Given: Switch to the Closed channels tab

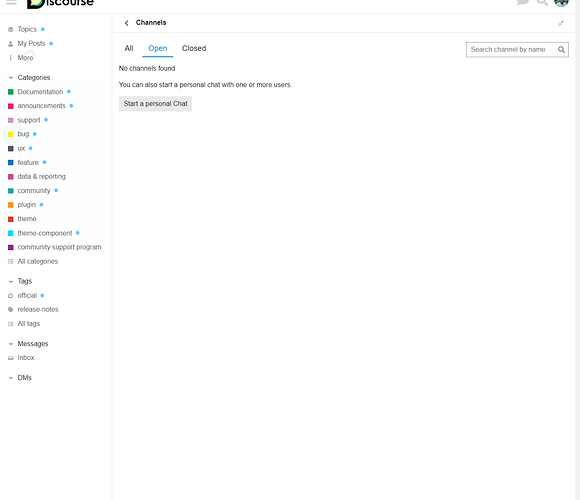Looking at the screenshot, I should coord(194,48).
